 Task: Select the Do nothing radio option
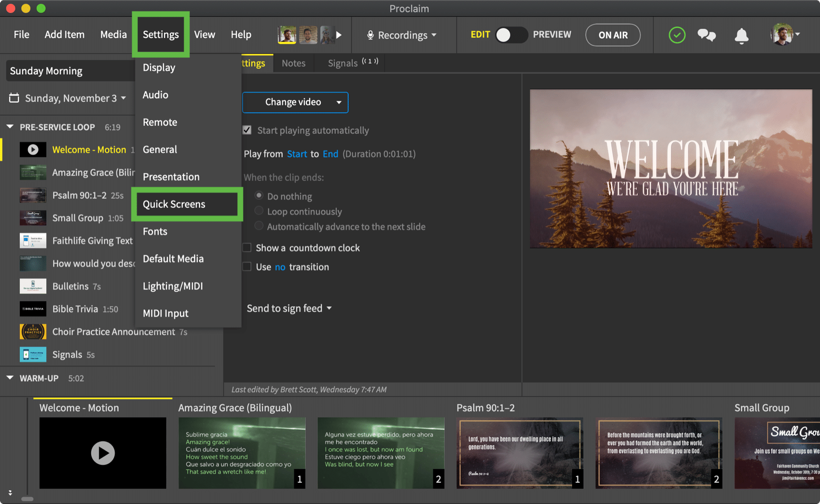tap(259, 196)
